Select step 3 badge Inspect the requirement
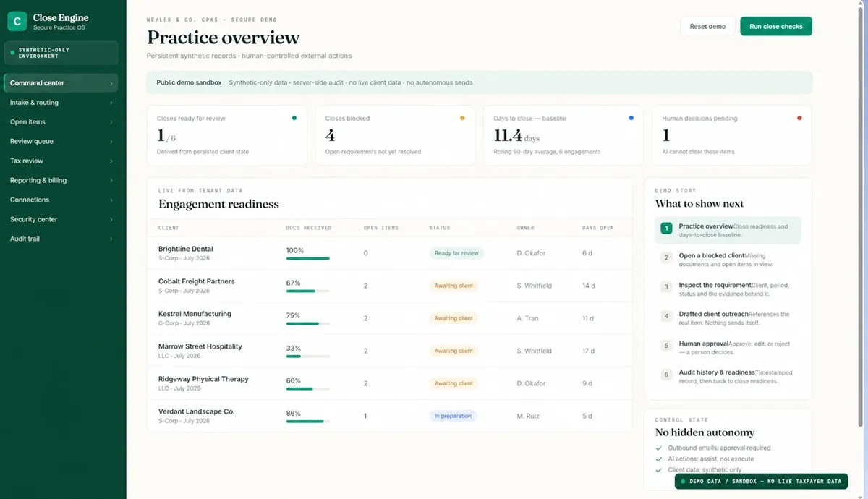868x499 pixels. click(x=666, y=287)
